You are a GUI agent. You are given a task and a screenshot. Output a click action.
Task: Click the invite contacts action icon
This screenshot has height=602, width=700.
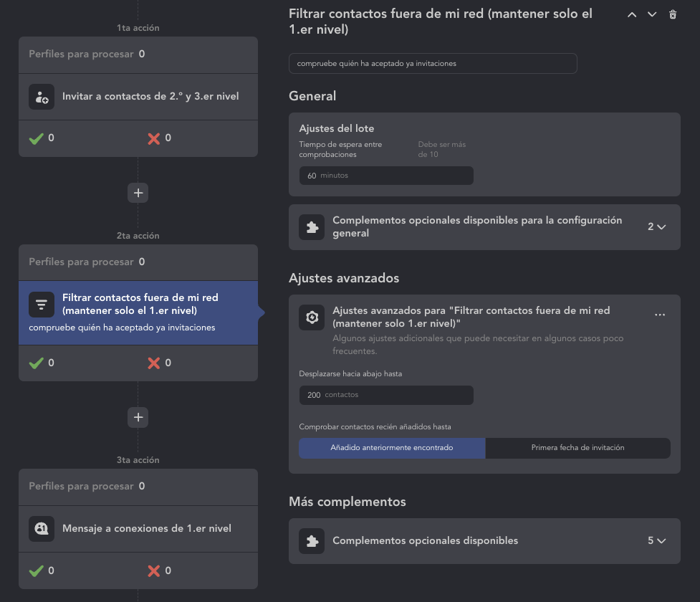[42, 97]
